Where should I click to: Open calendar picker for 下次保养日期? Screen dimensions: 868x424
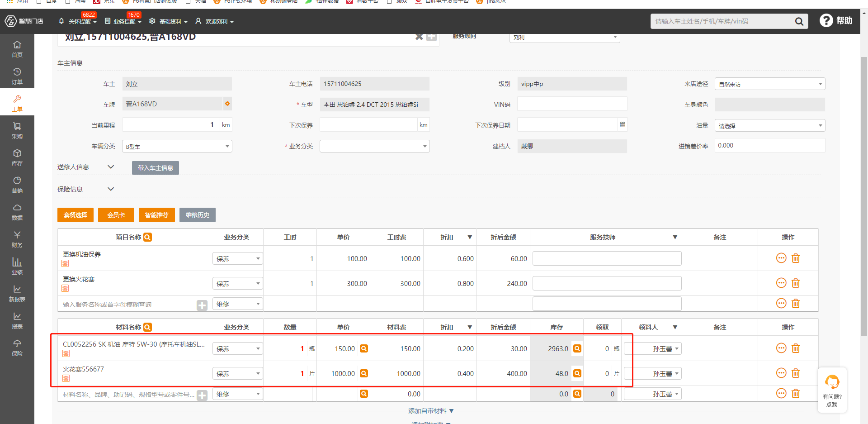pyautogui.click(x=623, y=124)
